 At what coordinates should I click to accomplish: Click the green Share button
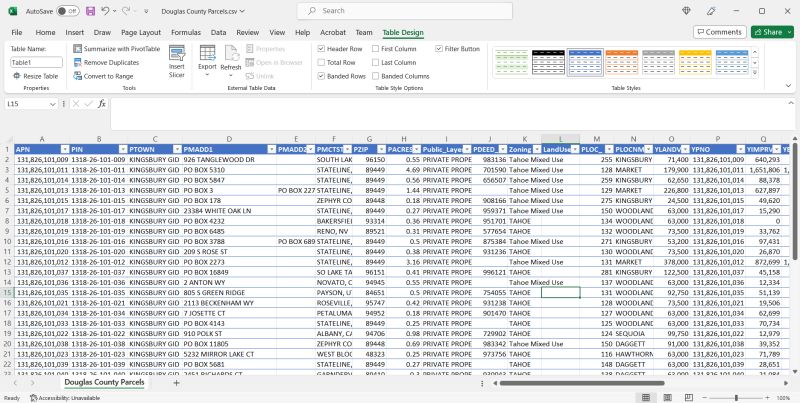(772, 32)
